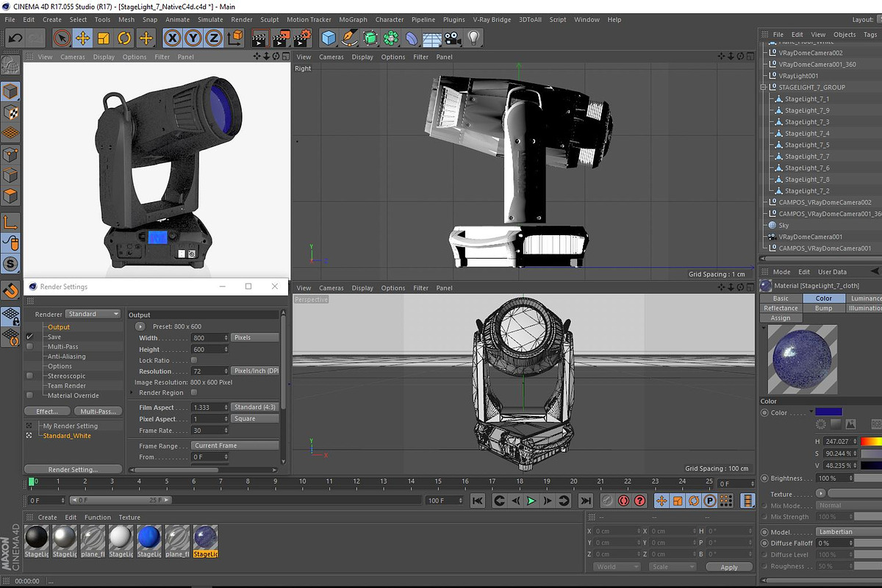
Task: Open the Bump material tab
Action: tap(824, 308)
